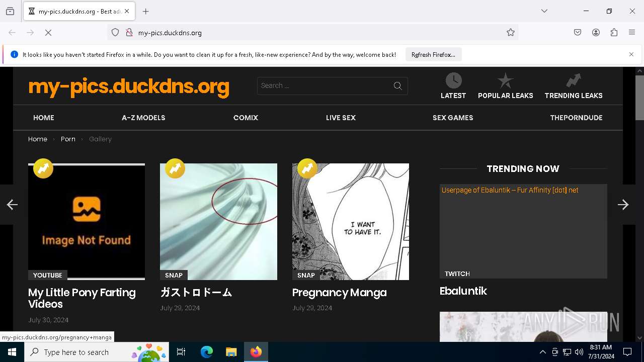
Task: Select COMIX menu item
Action: coord(246,118)
